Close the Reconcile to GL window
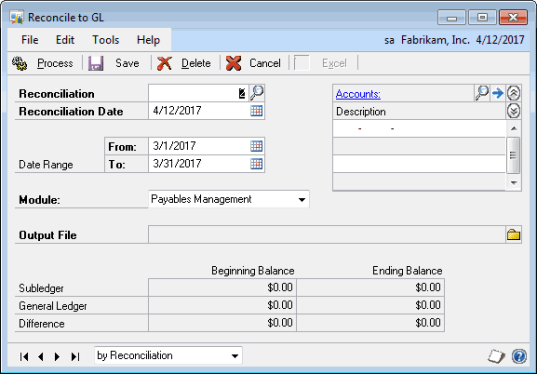Viewport: 537px width, 374px height. pyautogui.click(x=513, y=17)
